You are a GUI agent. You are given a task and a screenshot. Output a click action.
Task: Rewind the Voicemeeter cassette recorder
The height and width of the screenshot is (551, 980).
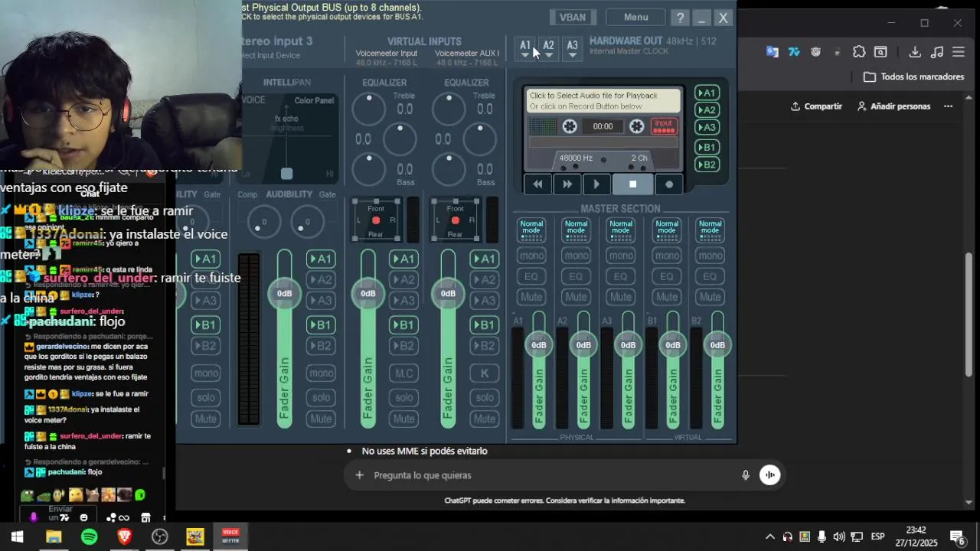point(537,184)
